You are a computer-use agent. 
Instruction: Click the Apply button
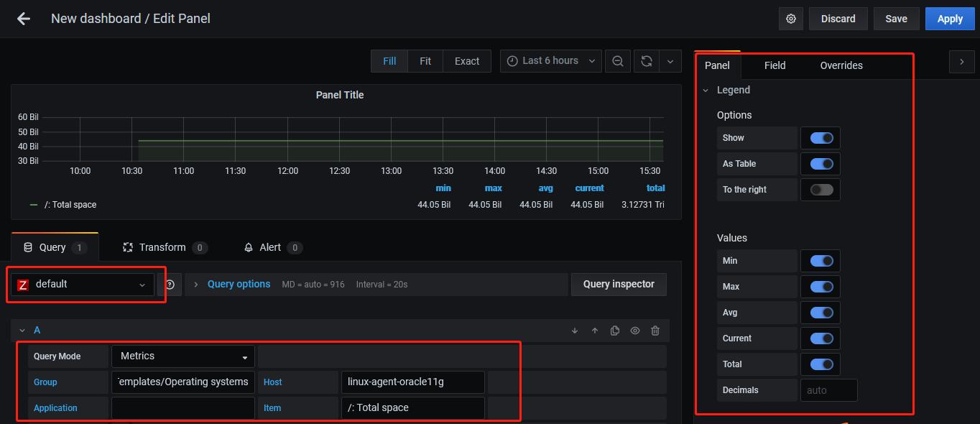point(950,19)
